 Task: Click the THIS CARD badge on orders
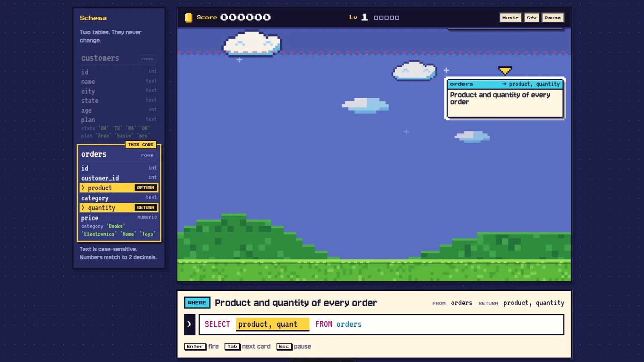pyautogui.click(x=140, y=144)
